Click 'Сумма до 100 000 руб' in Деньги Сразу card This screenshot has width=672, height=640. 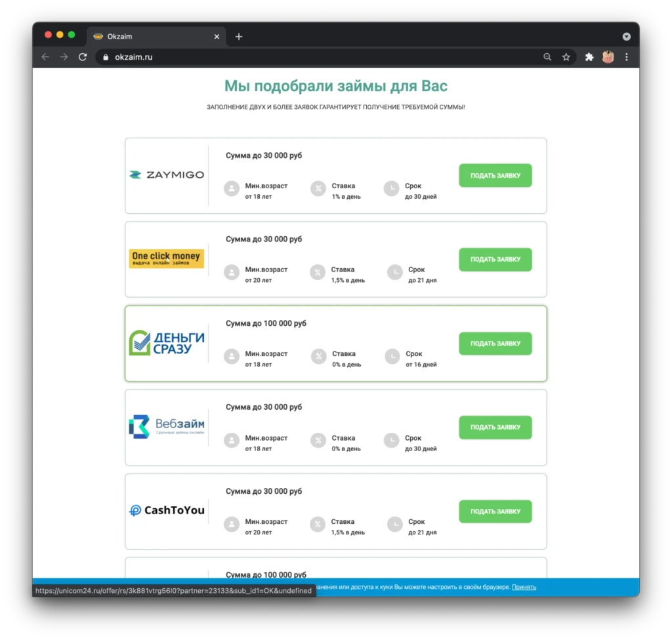pos(266,323)
